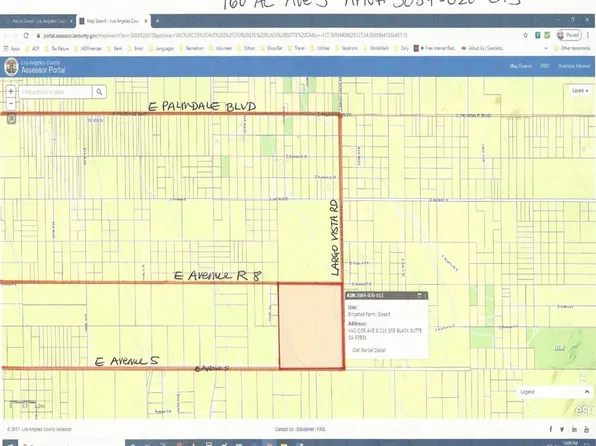Viewport: 596px width, 446px height.
Task: Open the Languages bookmark folder
Action: click(x=162, y=48)
